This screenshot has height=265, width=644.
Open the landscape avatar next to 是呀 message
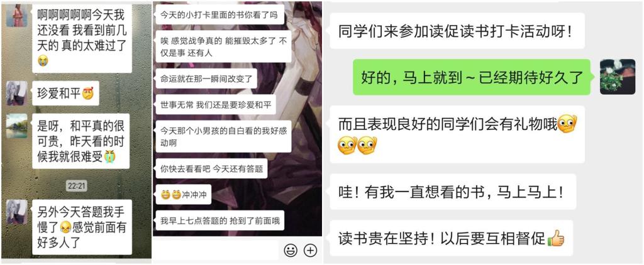(x=17, y=126)
